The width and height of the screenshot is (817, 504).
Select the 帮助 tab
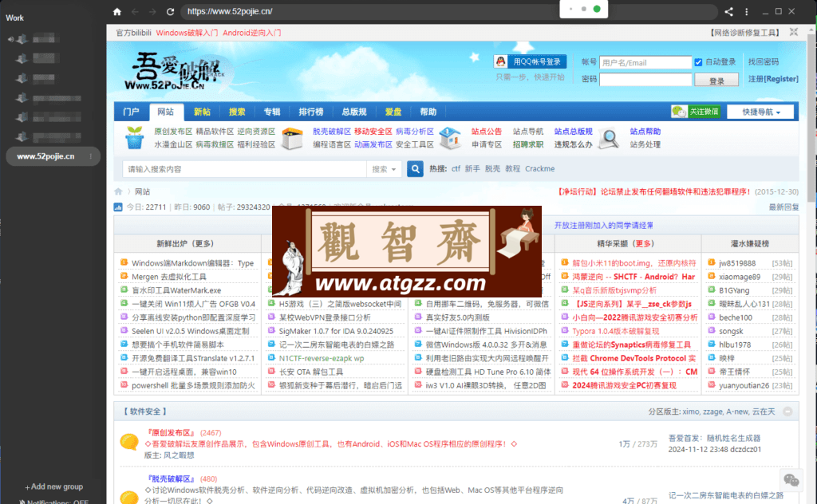click(x=428, y=112)
